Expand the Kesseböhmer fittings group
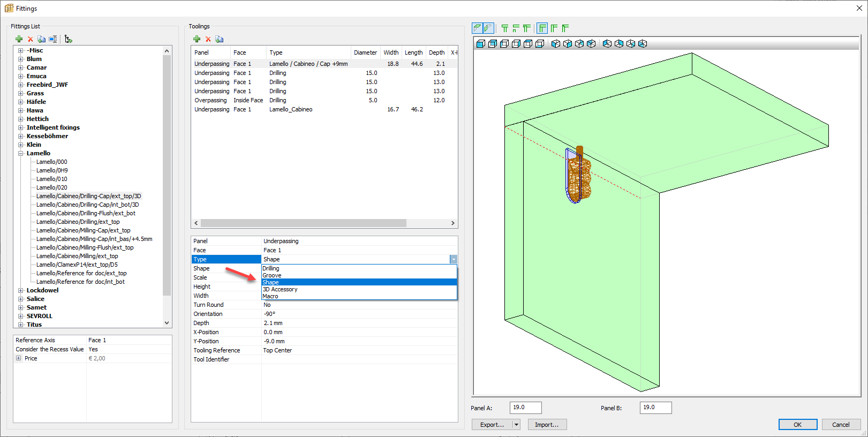Screen dimensions: 868x437 click(21, 136)
